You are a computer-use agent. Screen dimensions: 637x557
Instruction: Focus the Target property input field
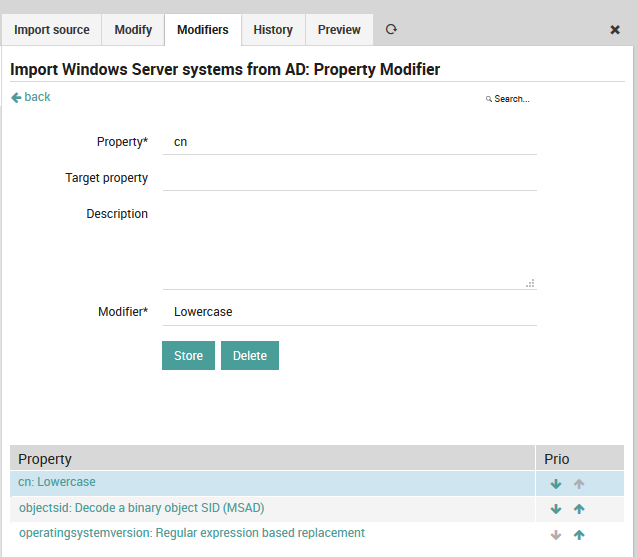[349, 178]
